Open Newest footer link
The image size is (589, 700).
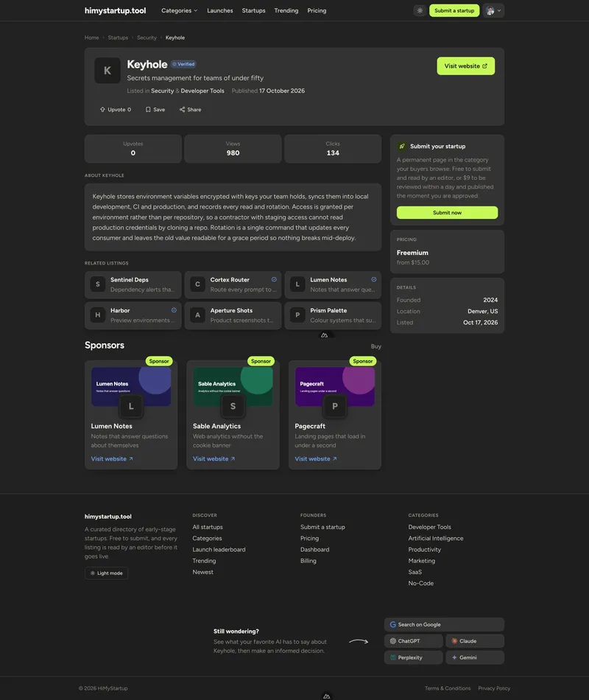pyautogui.click(x=203, y=572)
